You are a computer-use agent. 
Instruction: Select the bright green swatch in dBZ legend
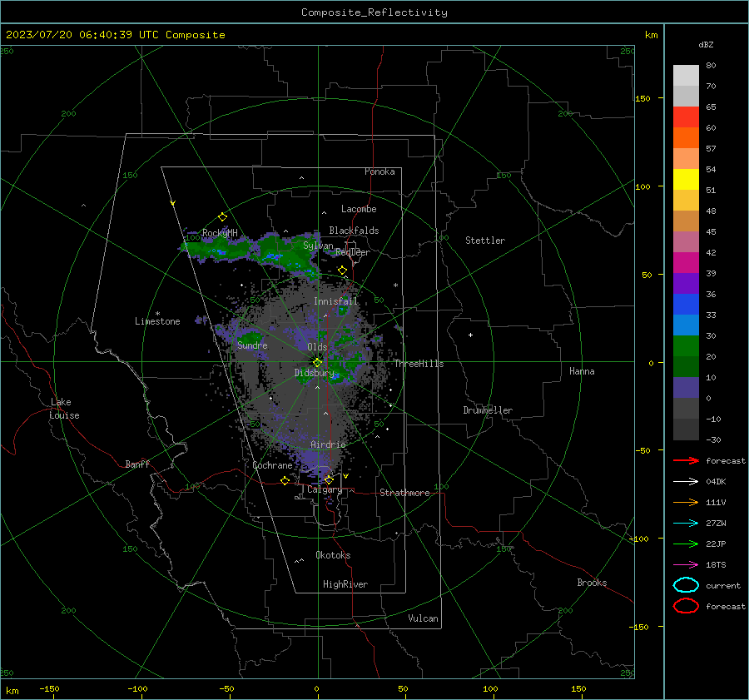click(x=686, y=345)
